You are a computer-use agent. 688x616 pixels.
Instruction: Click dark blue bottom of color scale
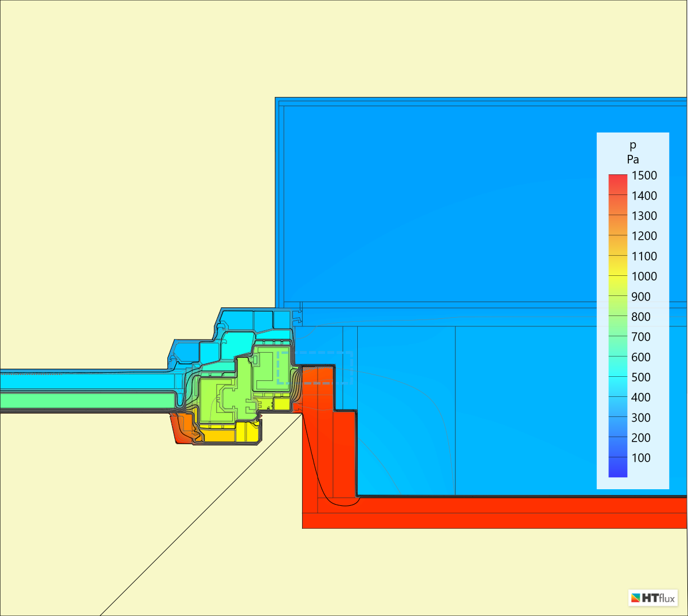tap(617, 469)
